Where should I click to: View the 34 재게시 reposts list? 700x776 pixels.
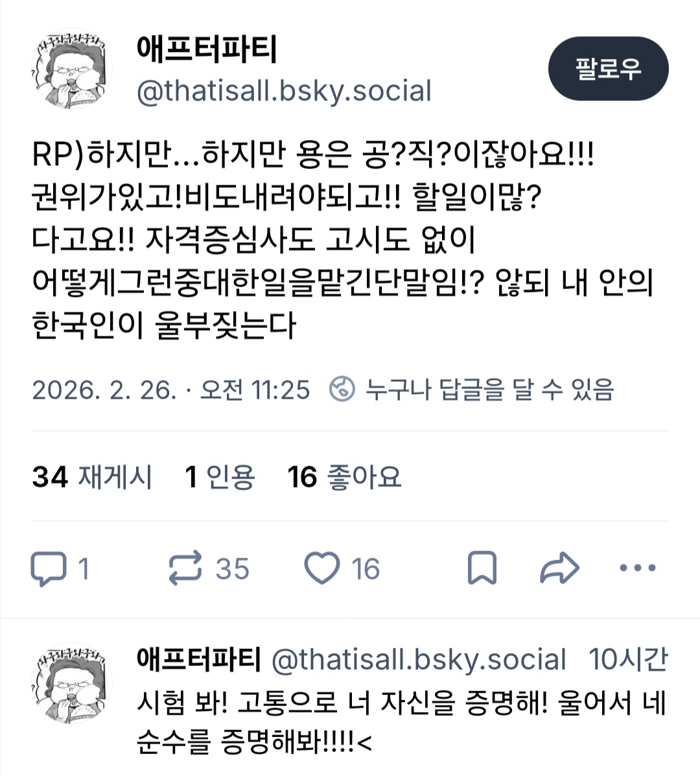click(x=92, y=477)
